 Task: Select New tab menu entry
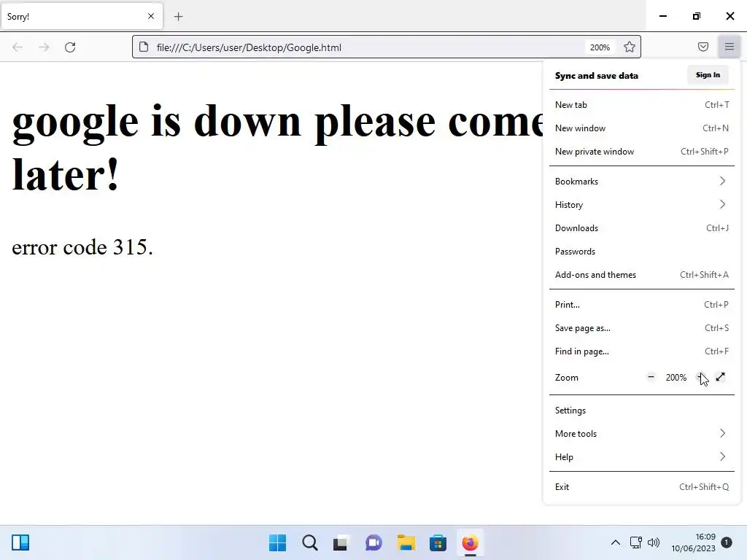tap(642, 105)
